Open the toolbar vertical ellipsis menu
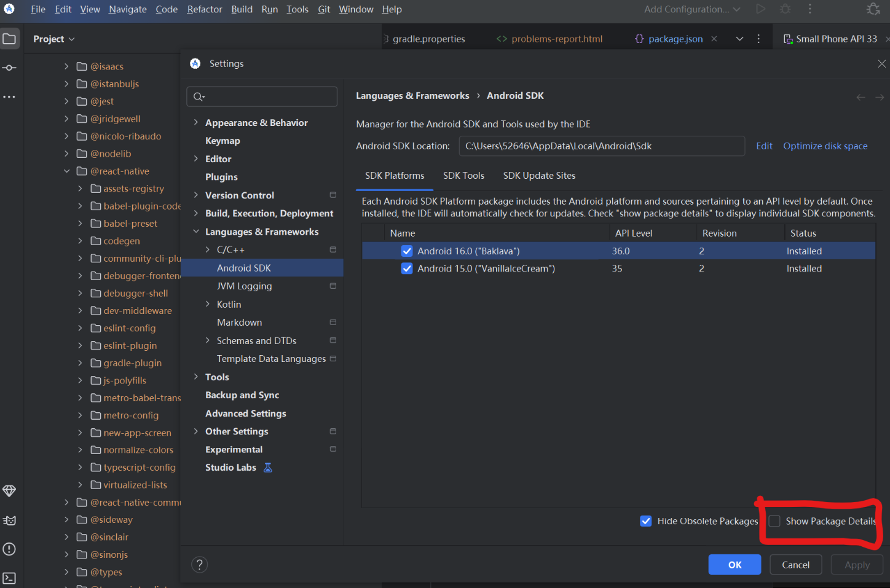 coord(810,9)
